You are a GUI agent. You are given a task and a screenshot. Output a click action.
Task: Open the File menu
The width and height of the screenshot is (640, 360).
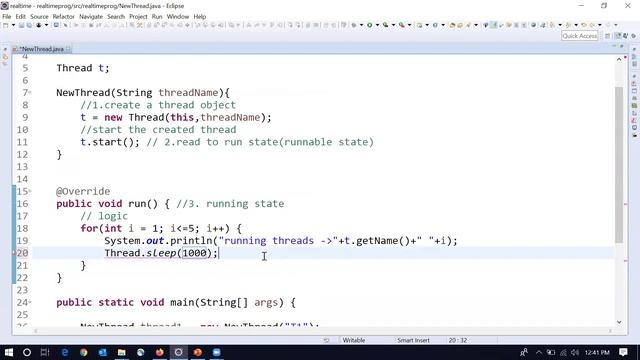pos(7,16)
